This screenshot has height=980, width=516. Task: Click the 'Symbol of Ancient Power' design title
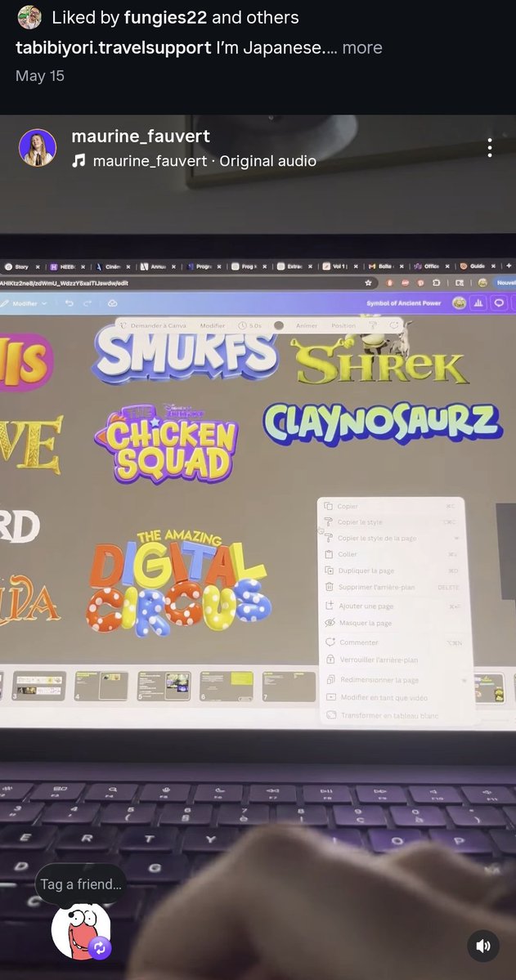[x=404, y=303]
